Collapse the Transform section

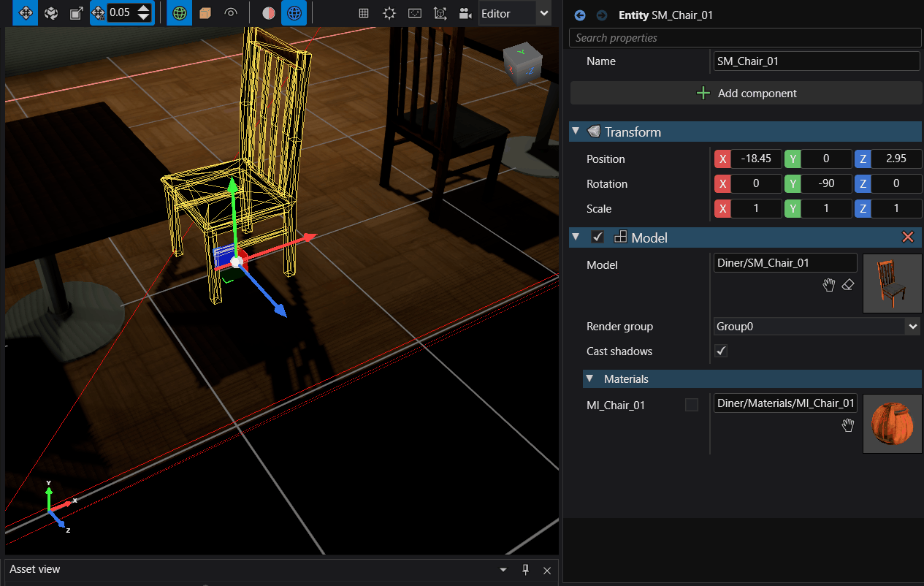576,132
